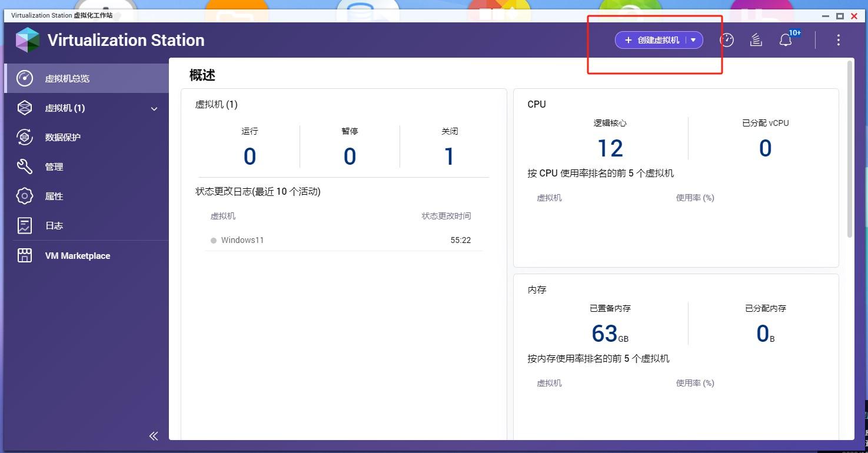This screenshot has width=868, height=453.
Task: Open 日志 section
Action: tap(87, 225)
